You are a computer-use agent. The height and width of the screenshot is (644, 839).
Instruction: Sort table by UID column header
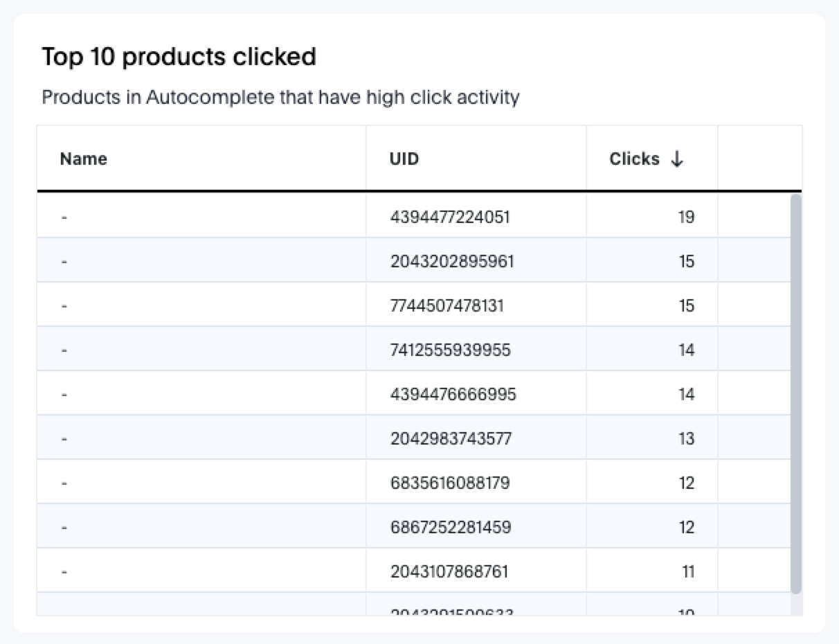click(404, 159)
